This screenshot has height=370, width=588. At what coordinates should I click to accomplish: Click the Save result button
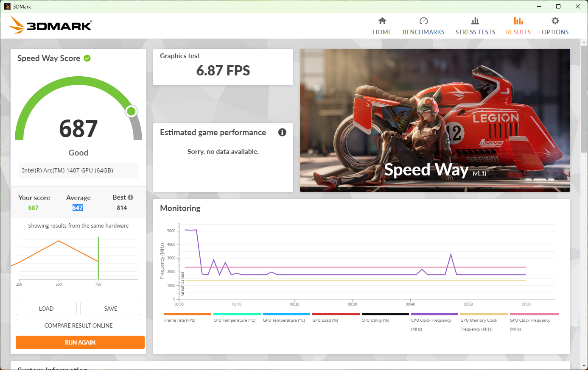pos(110,309)
